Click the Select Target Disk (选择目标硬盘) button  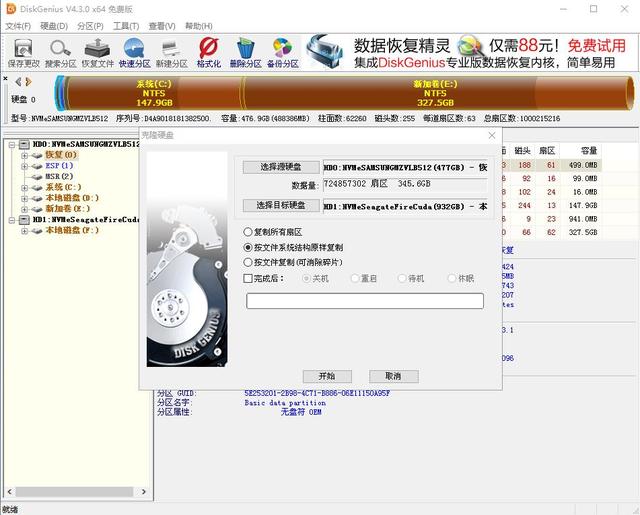(281, 205)
